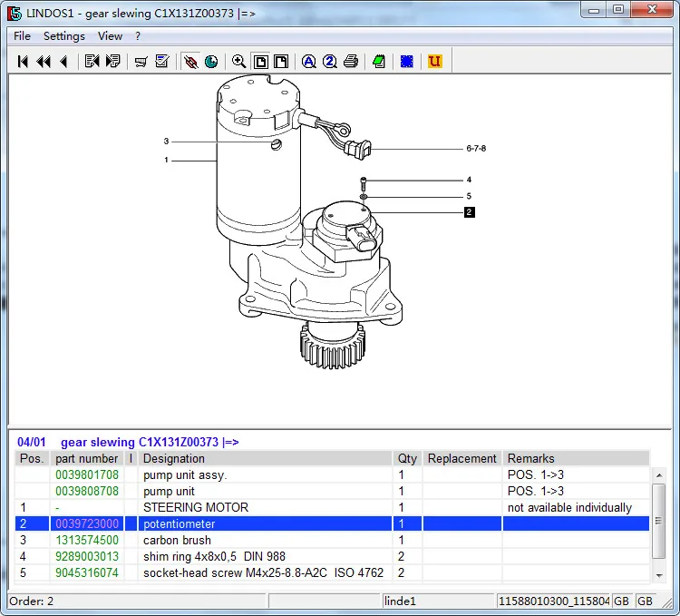
Task: Click the '04/01 gear slewing' heading
Action: pos(128,442)
